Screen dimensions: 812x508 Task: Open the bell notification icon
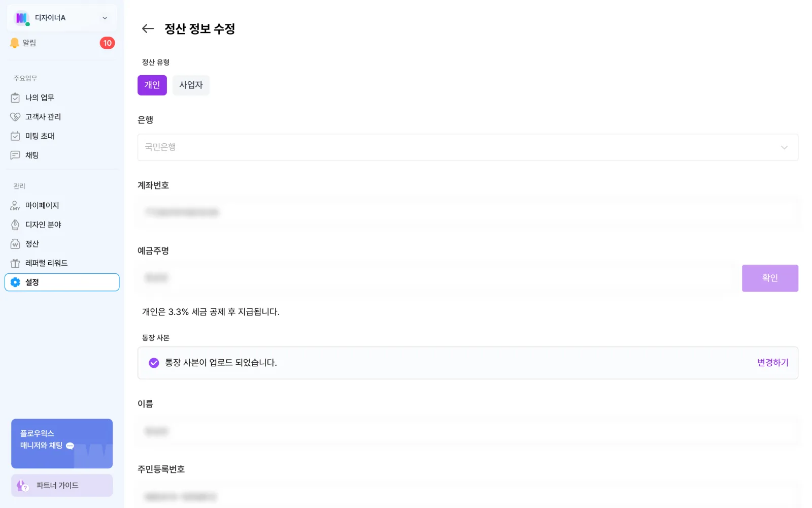(15, 43)
